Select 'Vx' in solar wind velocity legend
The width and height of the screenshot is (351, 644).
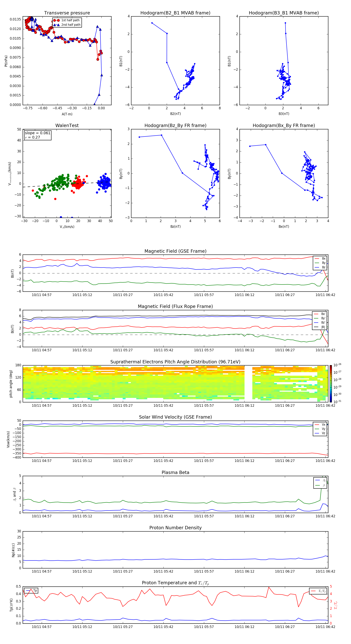click(x=320, y=424)
